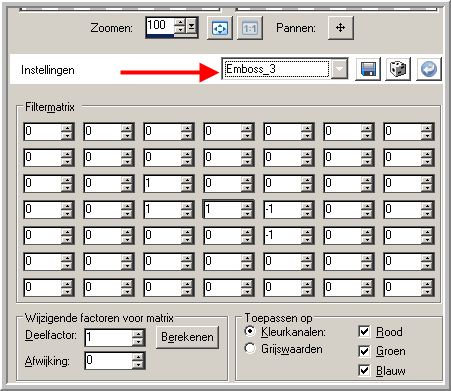Randomize parameters with the dice icon
451x391 pixels.
pyautogui.click(x=398, y=69)
